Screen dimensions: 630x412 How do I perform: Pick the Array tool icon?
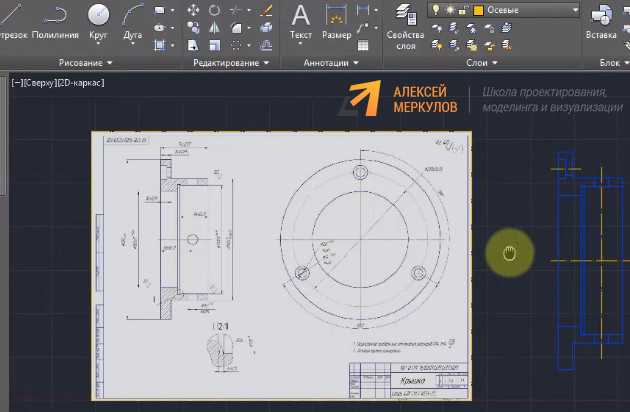[x=236, y=45]
